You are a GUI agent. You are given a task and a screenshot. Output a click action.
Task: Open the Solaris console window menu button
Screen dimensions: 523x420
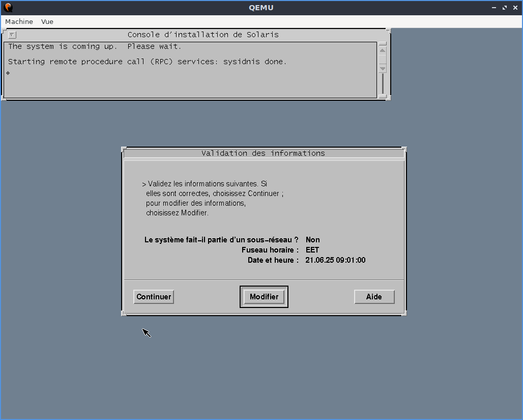pos(12,35)
